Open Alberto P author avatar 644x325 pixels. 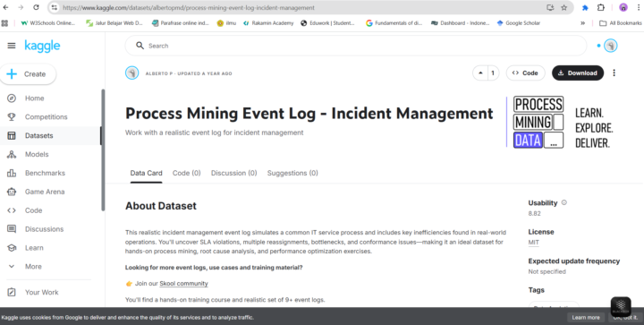click(131, 73)
